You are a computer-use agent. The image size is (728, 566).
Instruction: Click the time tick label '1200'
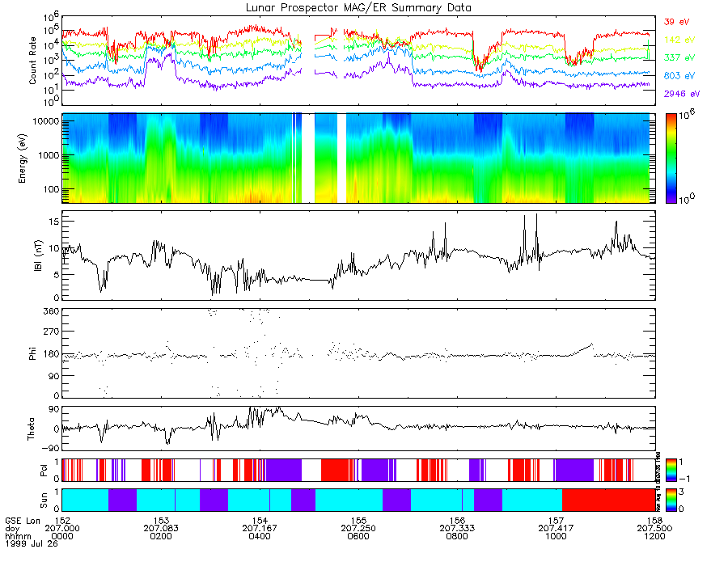tap(654, 536)
